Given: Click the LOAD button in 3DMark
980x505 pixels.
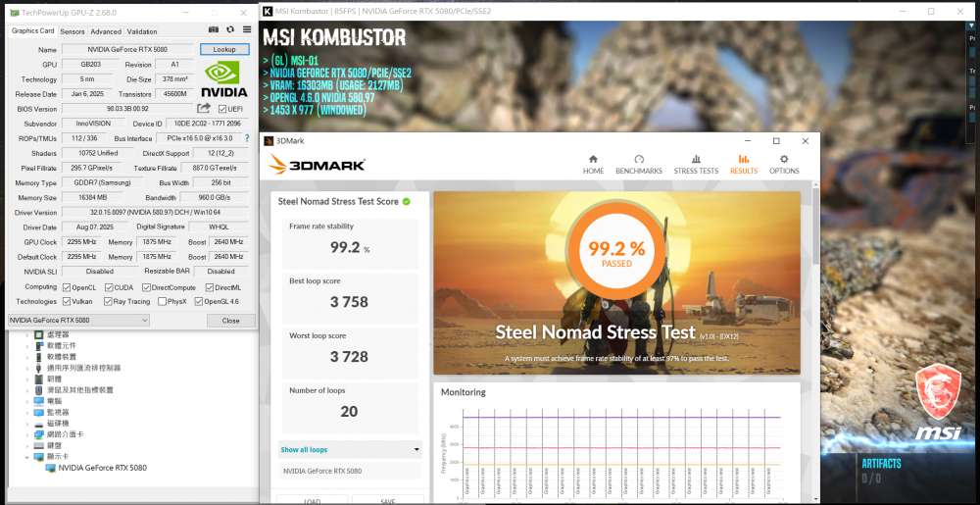Looking at the screenshot, I should click(x=313, y=500).
